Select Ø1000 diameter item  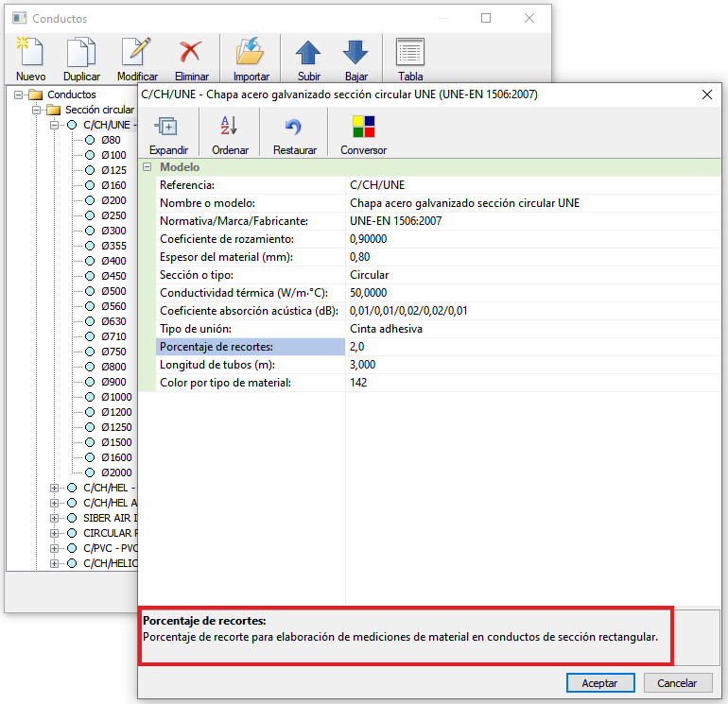tap(116, 397)
